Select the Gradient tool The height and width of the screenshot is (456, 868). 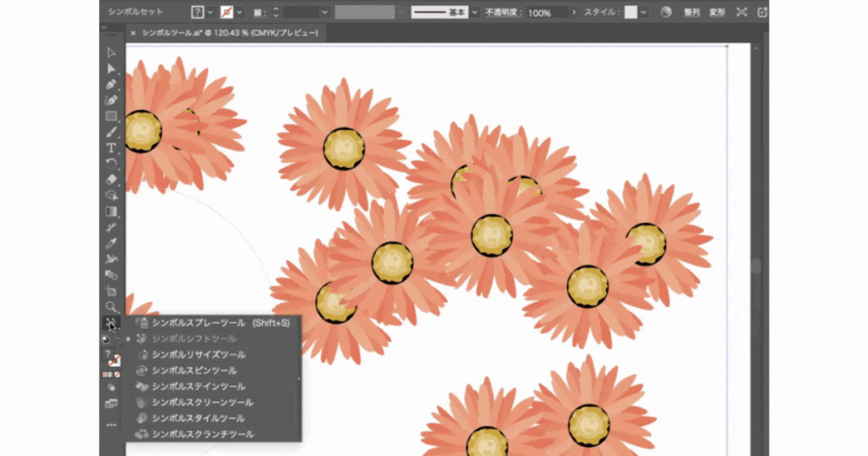(x=111, y=211)
